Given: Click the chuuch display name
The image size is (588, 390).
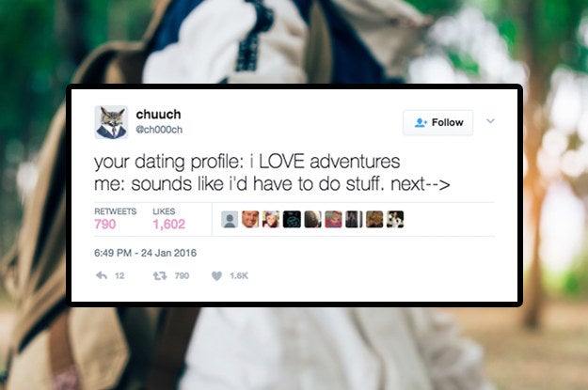Looking at the screenshot, I should point(158,114).
